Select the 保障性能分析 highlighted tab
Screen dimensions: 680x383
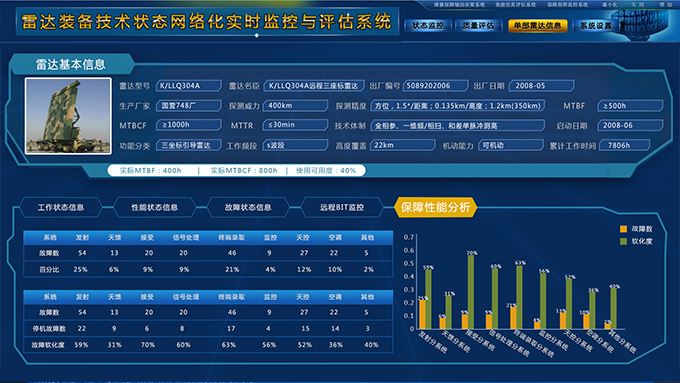tap(435, 207)
